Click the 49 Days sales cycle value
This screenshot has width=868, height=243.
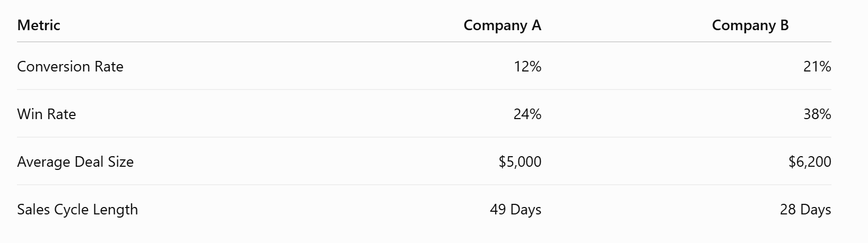point(515,209)
